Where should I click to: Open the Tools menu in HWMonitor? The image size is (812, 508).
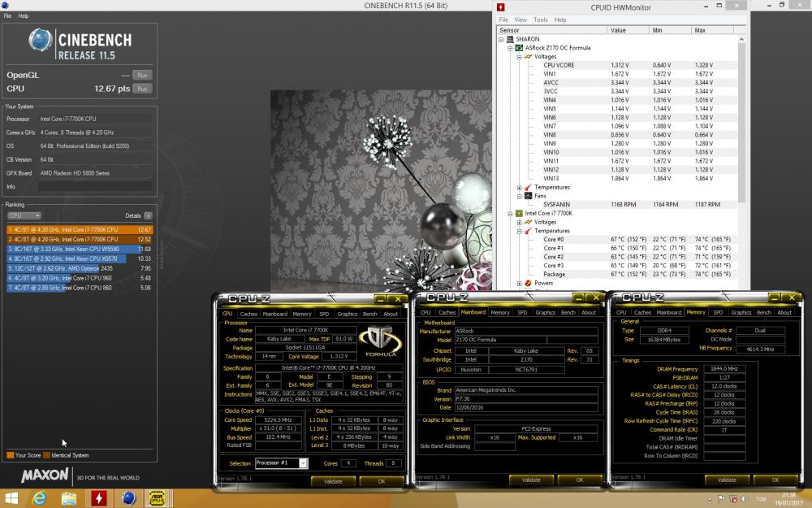[541, 20]
